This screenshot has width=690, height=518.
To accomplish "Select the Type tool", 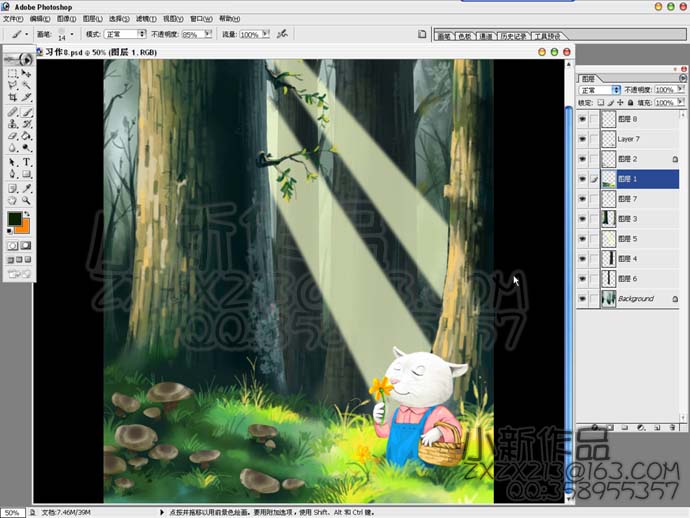I will point(26,162).
